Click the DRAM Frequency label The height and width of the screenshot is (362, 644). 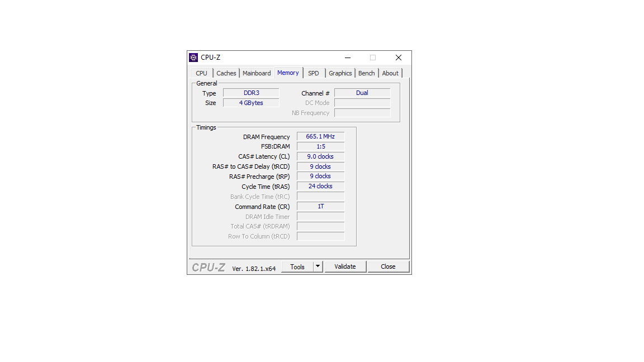point(266,137)
